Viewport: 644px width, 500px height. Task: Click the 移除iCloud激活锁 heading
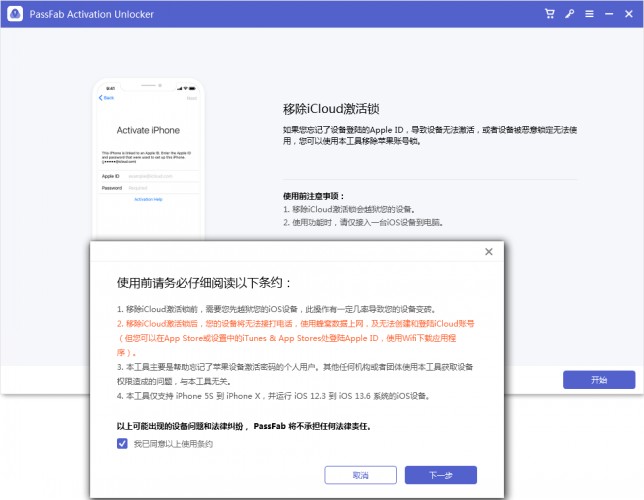click(x=331, y=109)
